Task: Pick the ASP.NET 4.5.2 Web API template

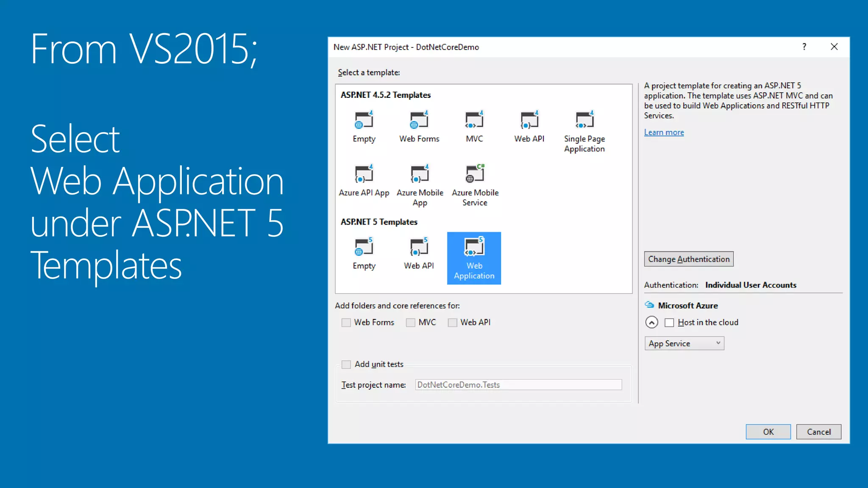Action: tap(529, 121)
